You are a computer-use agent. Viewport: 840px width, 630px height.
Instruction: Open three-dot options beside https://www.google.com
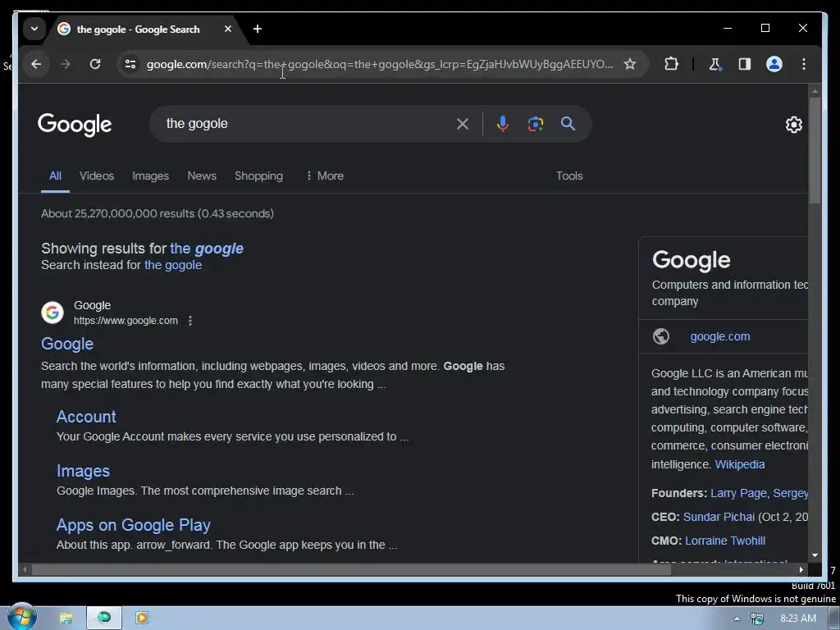[x=190, y=321]
